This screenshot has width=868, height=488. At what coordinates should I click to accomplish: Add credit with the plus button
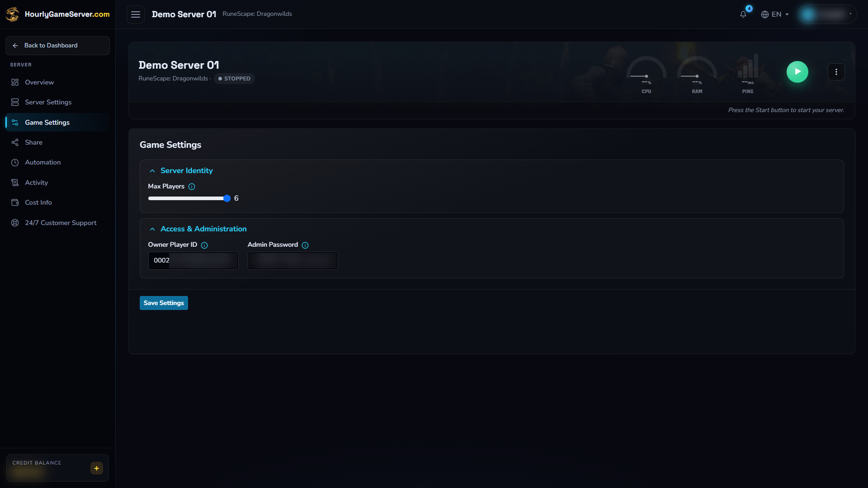pos(97,468)
